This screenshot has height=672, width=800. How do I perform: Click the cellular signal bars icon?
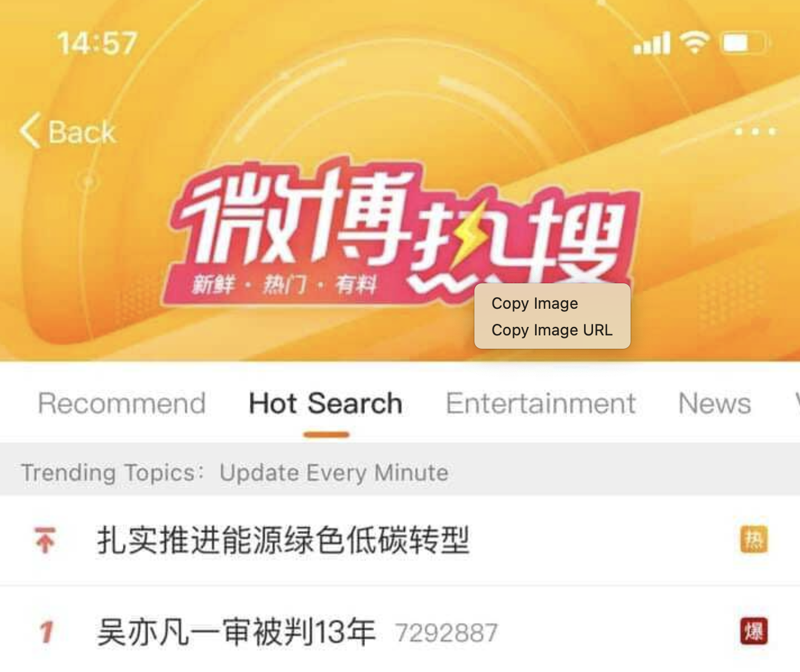click(652, 44)
